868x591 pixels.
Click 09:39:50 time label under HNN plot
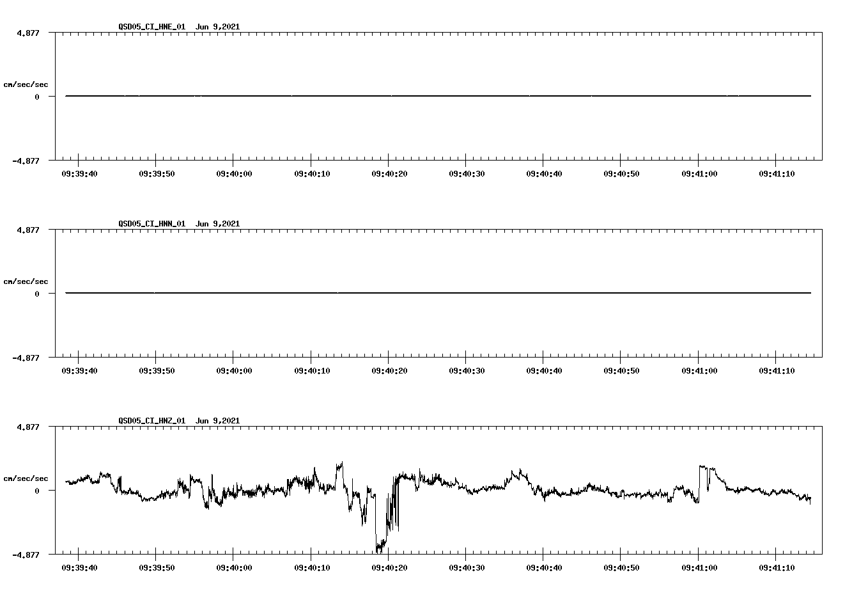[157, 371]
